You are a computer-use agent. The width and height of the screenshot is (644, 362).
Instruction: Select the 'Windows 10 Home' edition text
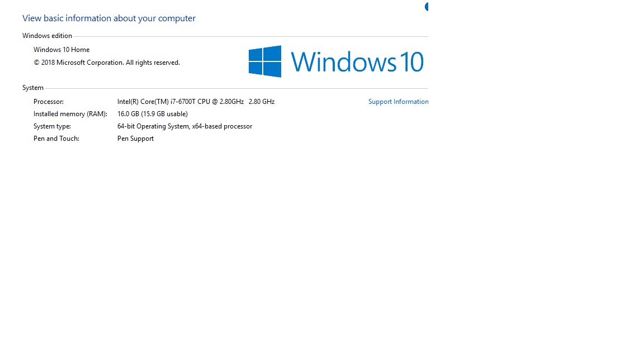click(x=61, y=50)
